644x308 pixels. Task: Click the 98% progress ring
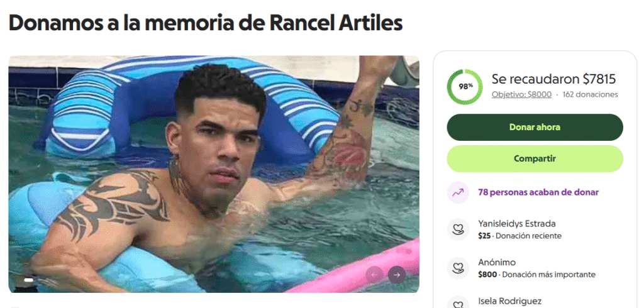click(x=465, y=87)
